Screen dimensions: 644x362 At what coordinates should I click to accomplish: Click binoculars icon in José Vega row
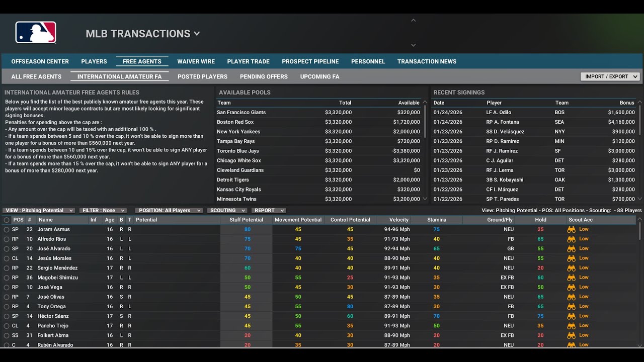pos(572,287)
